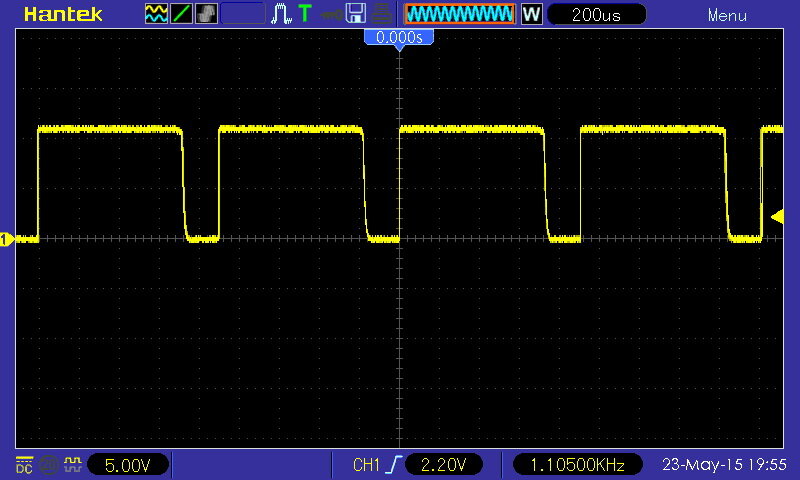
Task: Click the floppy disk save icon
Action: click(356, 13)
